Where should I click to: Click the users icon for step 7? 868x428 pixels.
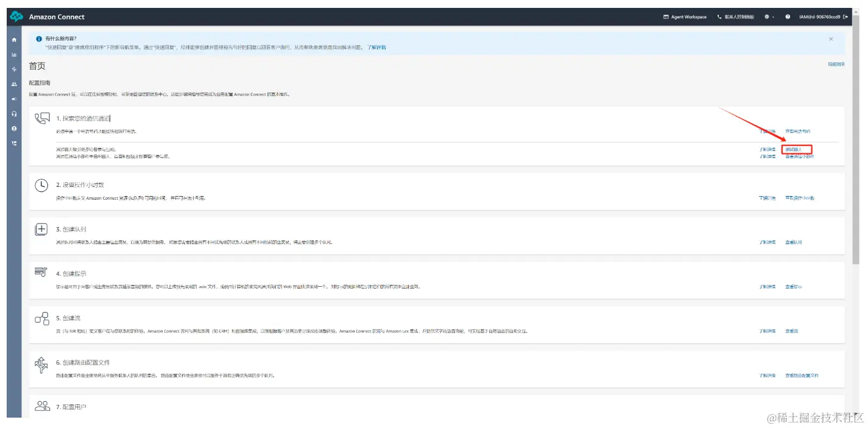(42, 405)
